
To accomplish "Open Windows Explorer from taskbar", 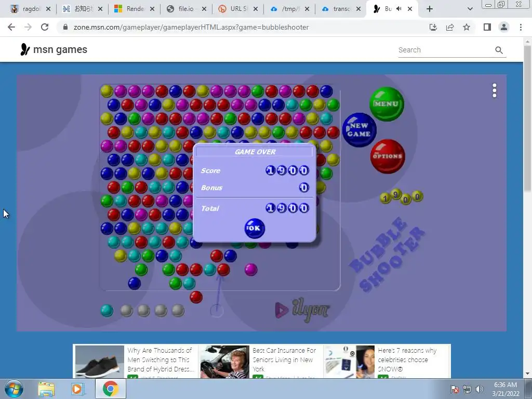I will click(x=46, y=389).
